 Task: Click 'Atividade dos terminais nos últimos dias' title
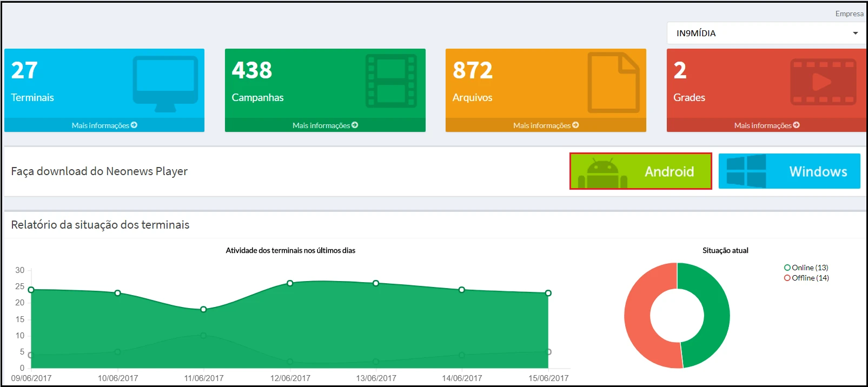coord(290,250)
